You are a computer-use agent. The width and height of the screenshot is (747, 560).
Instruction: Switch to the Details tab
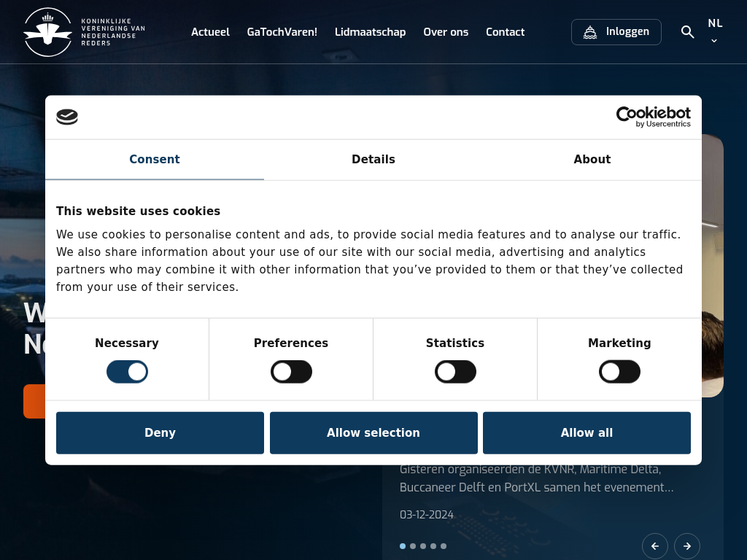(x=373, y=160)
